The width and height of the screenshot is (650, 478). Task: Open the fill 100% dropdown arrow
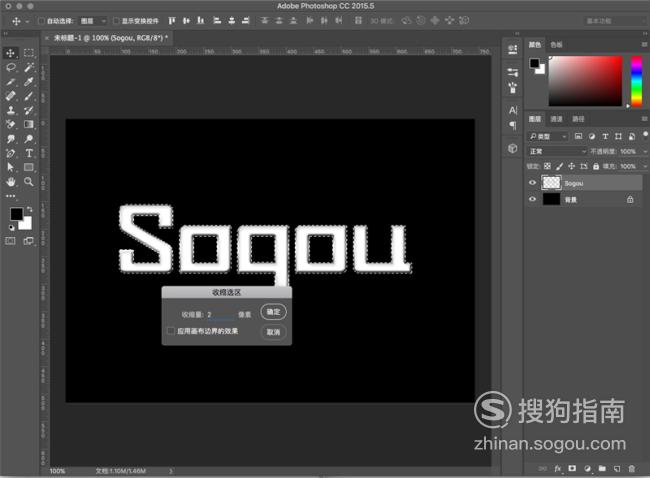point(645,166)
